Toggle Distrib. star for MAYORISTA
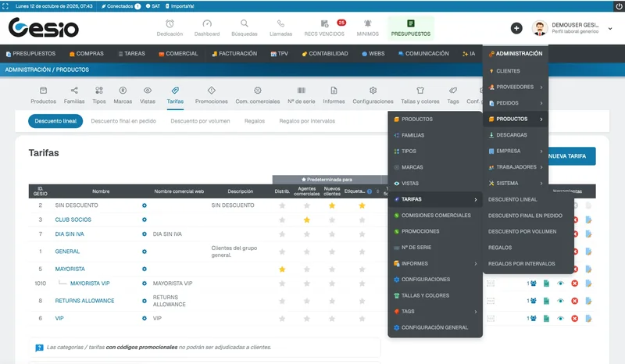The width and height of the screenshot is (625, 364). 282,269
